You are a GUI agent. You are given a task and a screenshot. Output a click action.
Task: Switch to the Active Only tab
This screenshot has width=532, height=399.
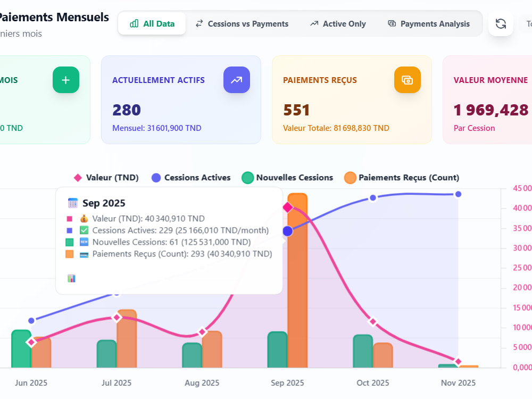pos(338,24)
